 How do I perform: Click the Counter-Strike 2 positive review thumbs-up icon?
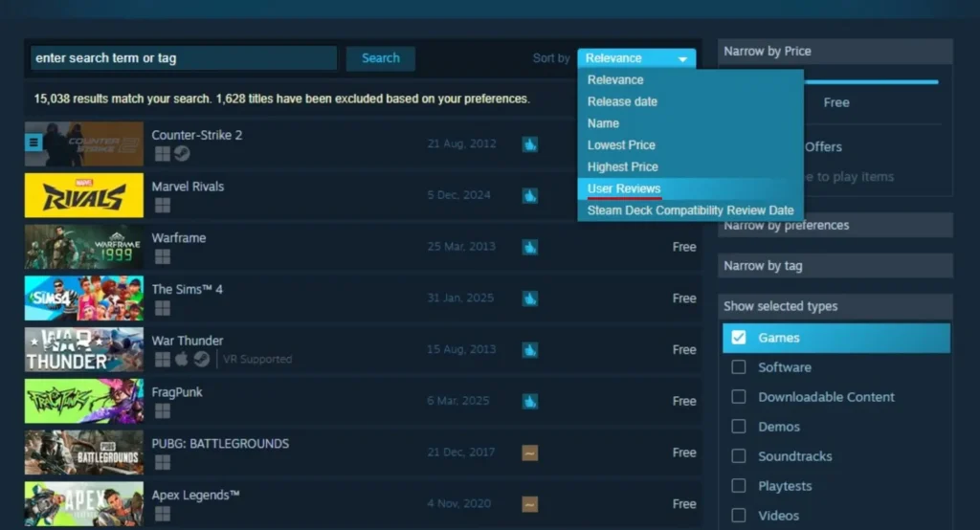tap(530, 144)
